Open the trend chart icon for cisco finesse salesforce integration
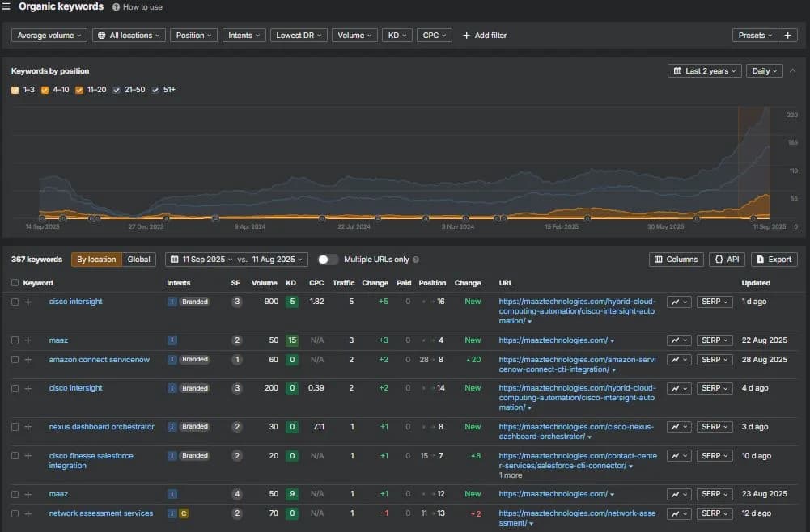The width and height of the screenshot is (810, 532). (x=679, y=456)
